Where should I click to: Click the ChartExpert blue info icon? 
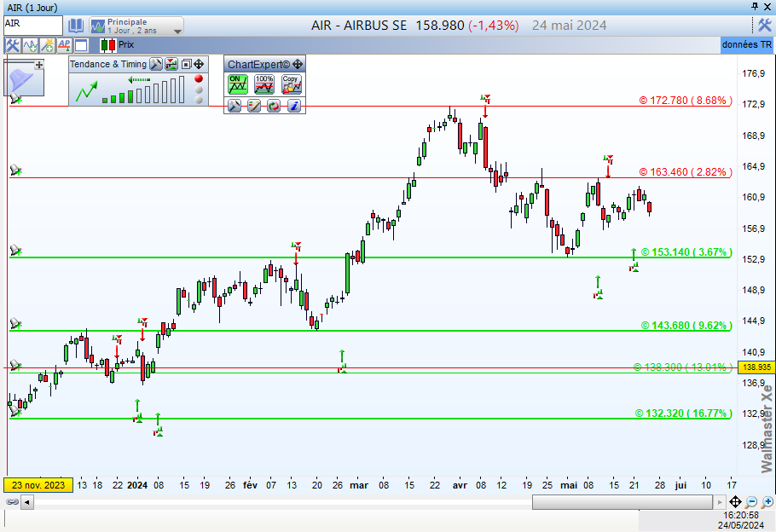click(x=292, y=106)
